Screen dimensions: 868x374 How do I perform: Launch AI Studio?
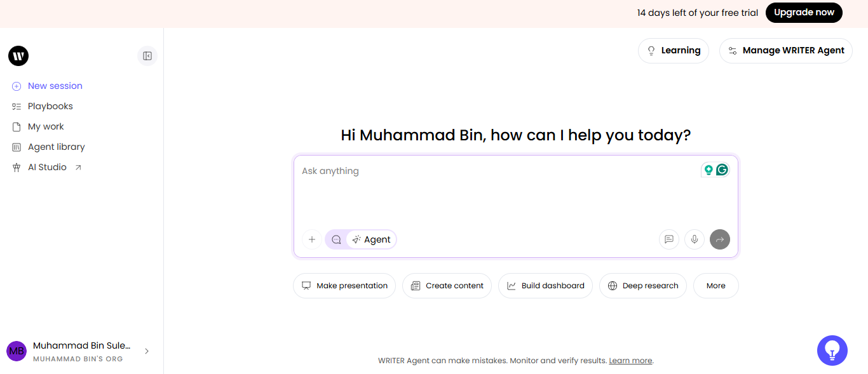47,167
